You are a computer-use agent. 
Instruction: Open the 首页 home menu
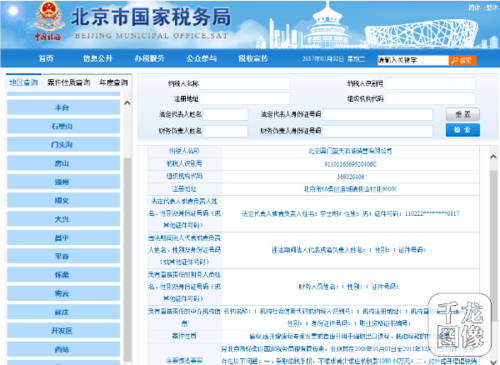[x=46, y=59]
